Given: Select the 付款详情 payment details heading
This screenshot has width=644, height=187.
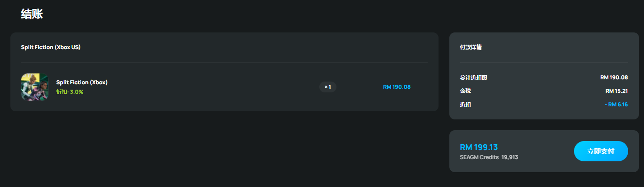Looking at the screenshot, I should 471,47.
